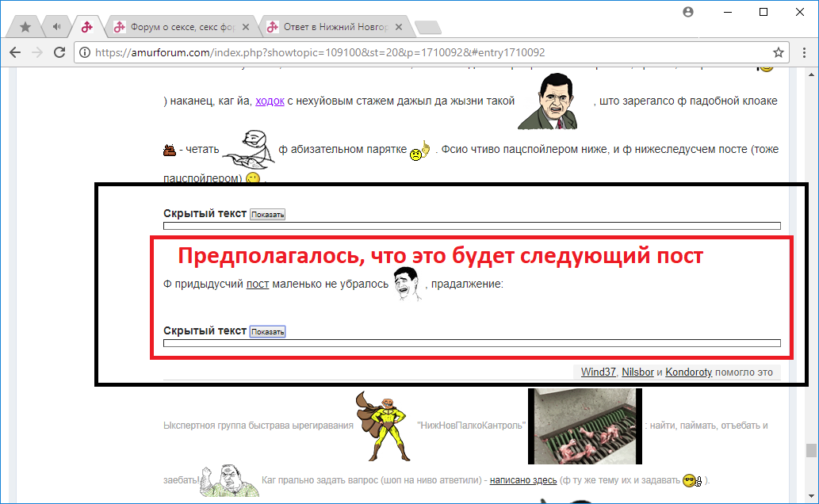Switch to the pinned star tab
Screen dimensions: 819x504
25,27
